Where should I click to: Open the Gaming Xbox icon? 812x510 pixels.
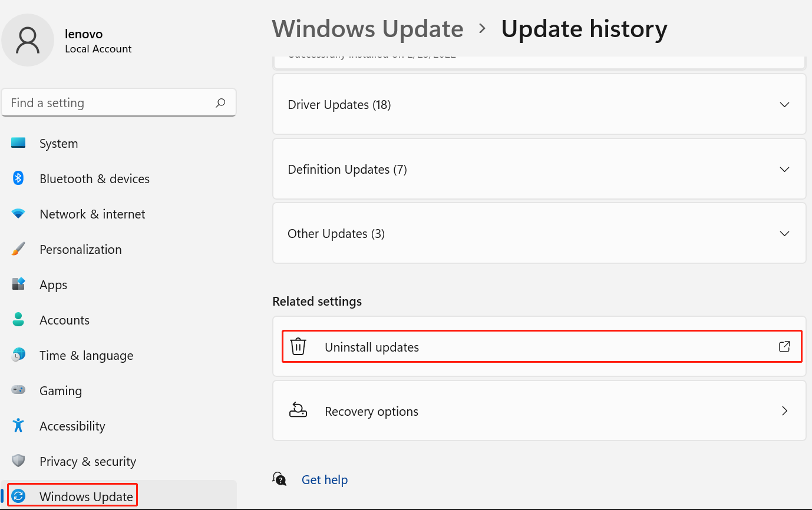(x=18, y=390)
